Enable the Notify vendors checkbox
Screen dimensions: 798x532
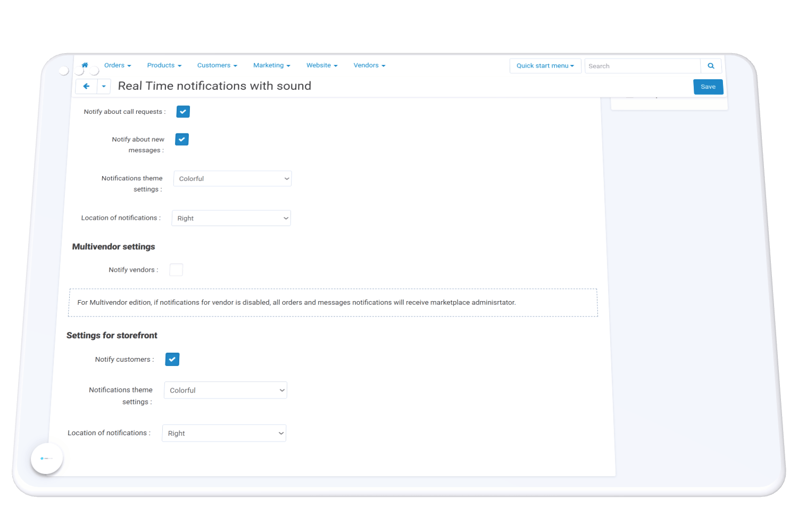[x=176, y=270]
